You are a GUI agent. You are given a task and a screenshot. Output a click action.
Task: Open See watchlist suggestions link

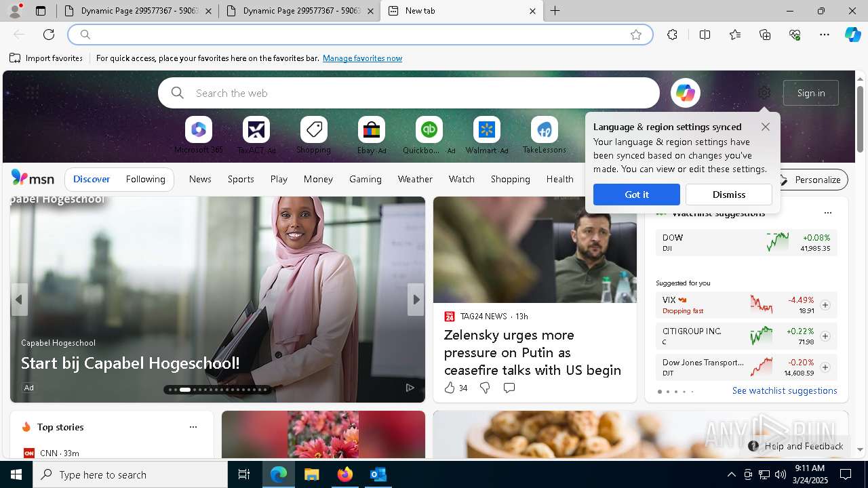coord(785,390)
